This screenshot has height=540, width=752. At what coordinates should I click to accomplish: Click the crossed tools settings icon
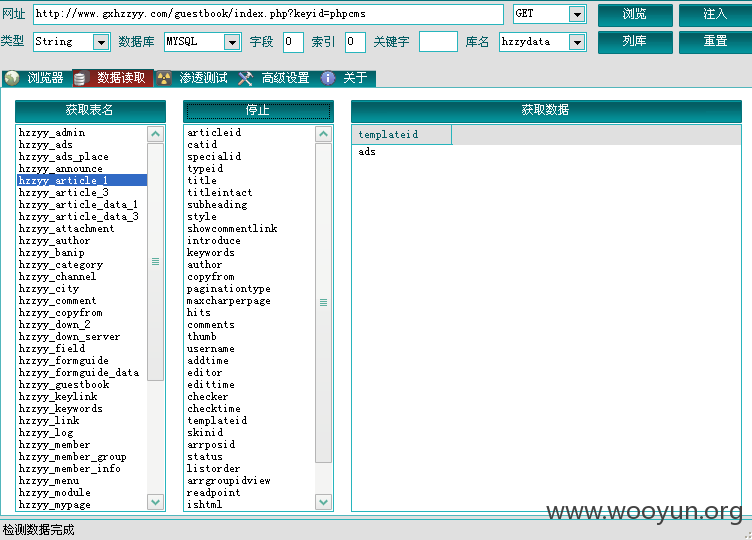click(x=246, y=78)
